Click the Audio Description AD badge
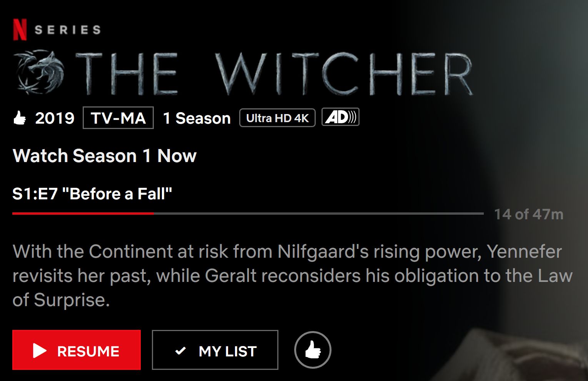 tap(340, 117)
